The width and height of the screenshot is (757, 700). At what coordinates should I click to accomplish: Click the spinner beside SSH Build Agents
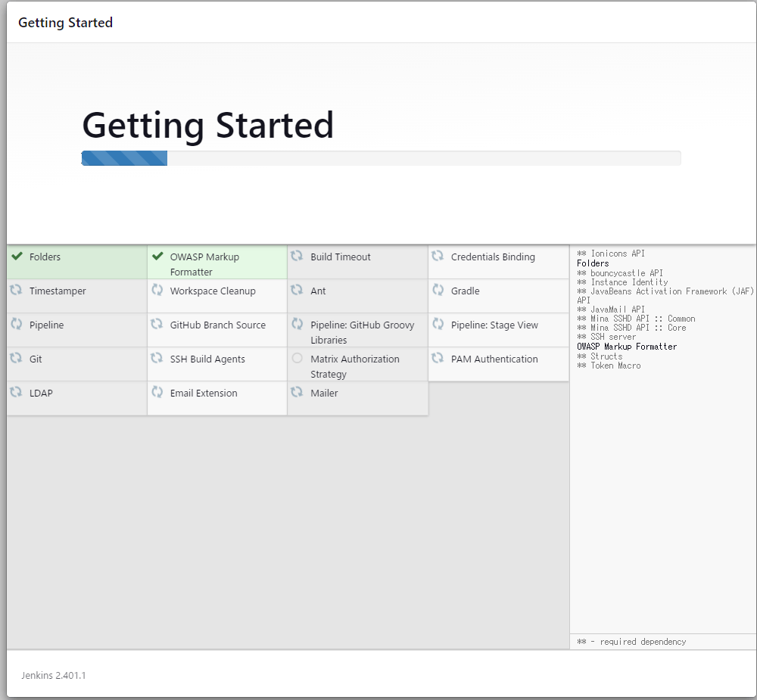click(157, 358)
